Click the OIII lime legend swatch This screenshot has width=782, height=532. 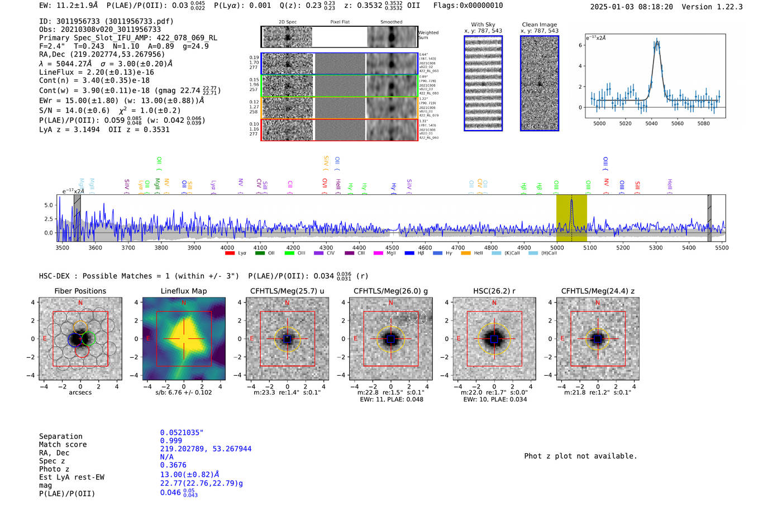click(289, 253)
